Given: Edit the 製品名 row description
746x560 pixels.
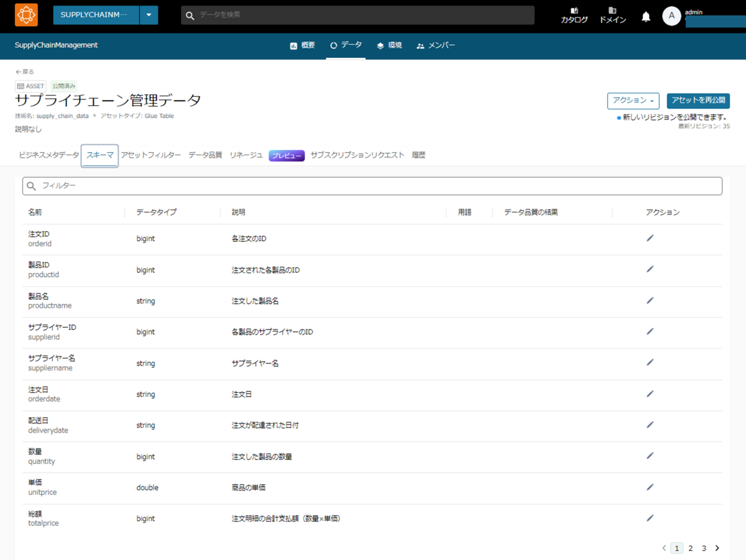Looking at the screenshot, I should (x=650, y=300).
